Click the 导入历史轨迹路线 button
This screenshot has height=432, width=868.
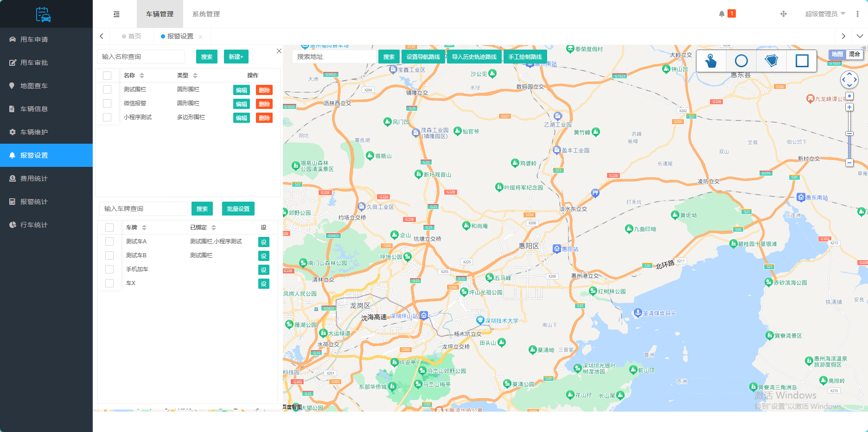click(474, 57)
